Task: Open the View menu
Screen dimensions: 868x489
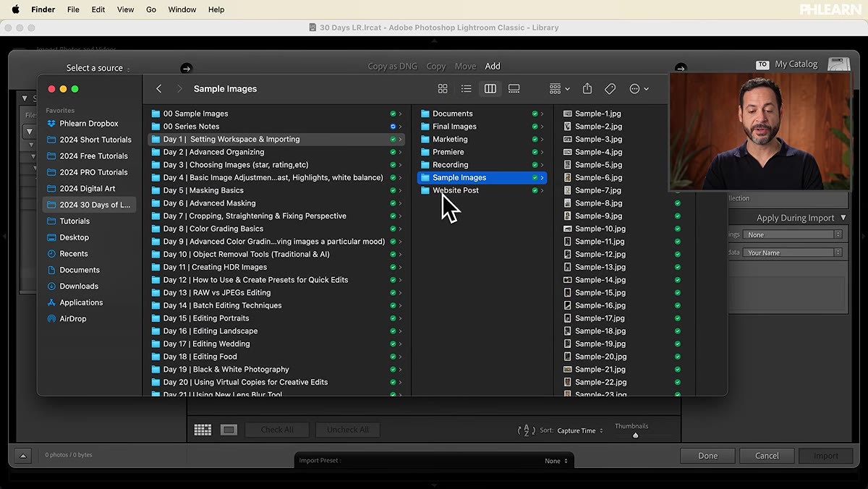Action: click(126, 9)
